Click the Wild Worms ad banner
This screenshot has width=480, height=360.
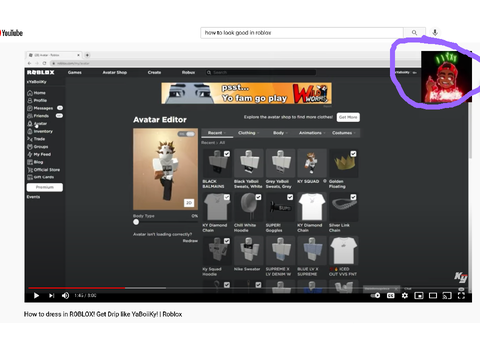coord(247,93)
